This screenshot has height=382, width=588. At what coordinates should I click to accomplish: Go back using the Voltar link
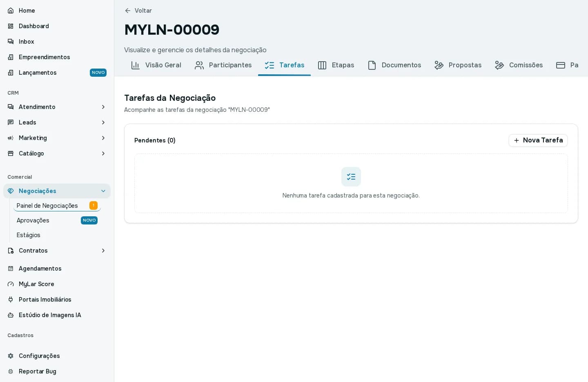coord(138,11)
